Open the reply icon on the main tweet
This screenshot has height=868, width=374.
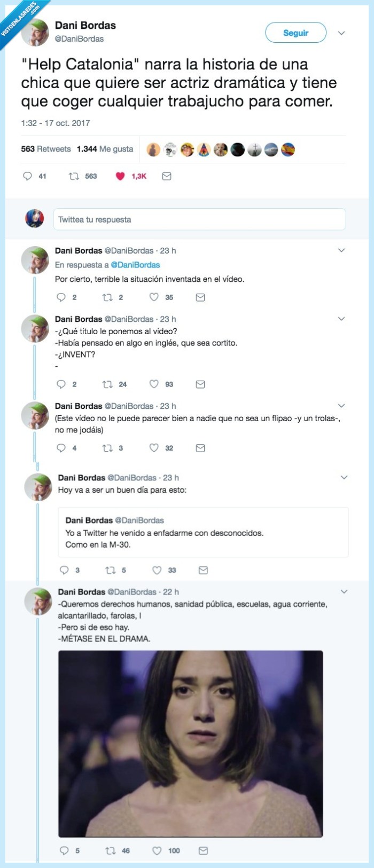tap(27, 176)
